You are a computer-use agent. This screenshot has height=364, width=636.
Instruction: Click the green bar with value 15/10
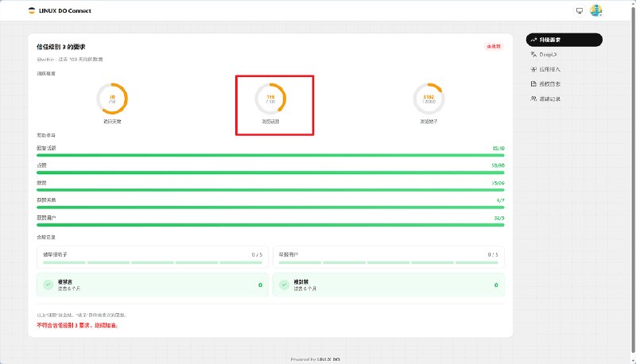tap(270, 155)
